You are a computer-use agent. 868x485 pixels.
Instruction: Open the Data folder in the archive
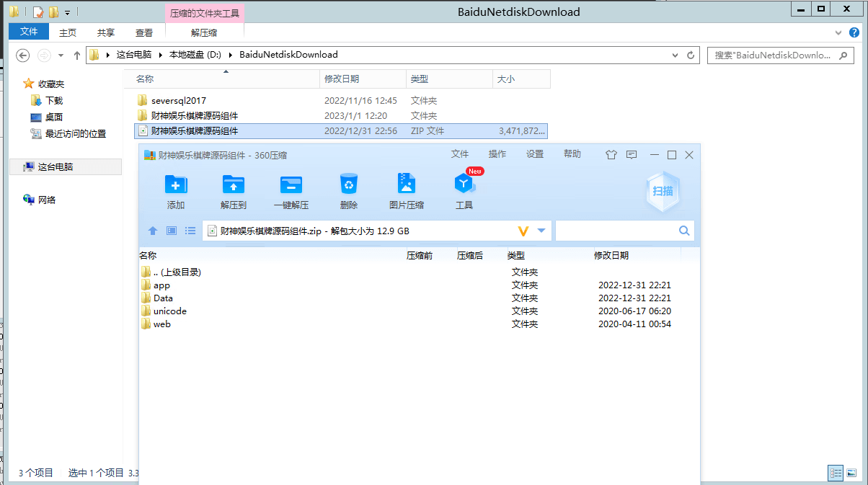click(x=163, y=298)
